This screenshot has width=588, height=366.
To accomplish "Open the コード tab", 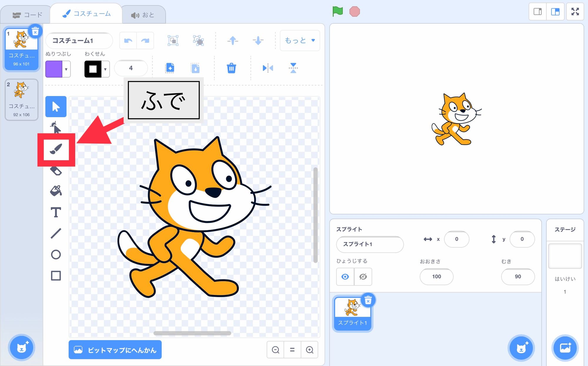I will 27,15.
